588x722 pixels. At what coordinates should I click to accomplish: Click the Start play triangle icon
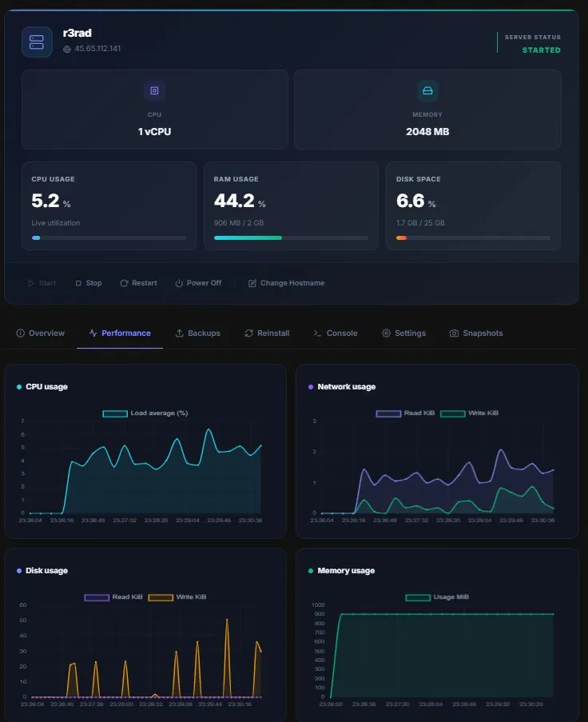coord(31,283)
